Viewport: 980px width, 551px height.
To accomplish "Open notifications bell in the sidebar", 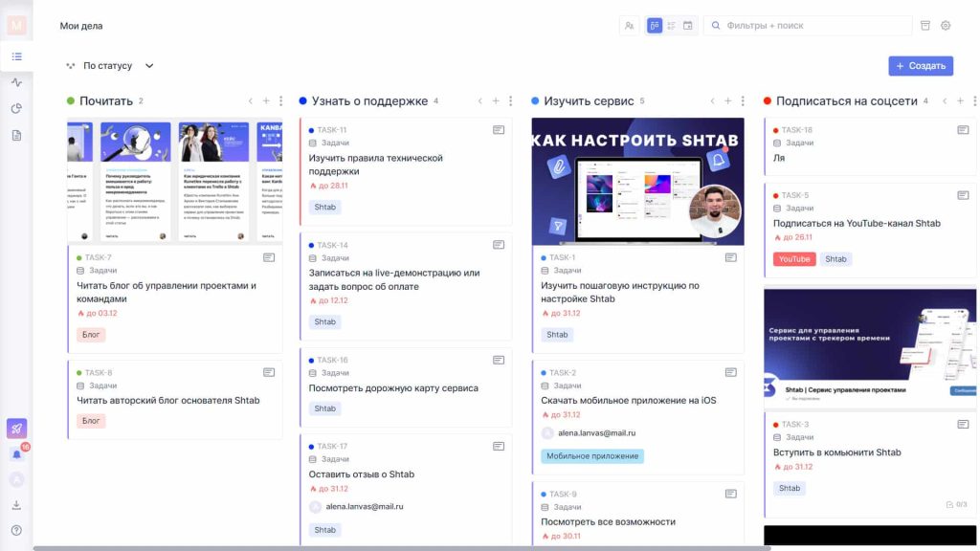I will tap(17, 454).
